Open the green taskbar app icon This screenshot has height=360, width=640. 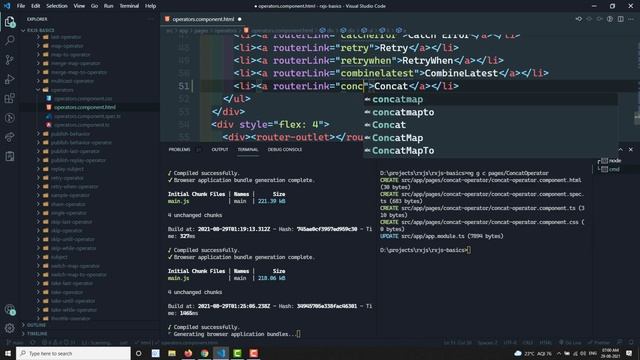click(x=237, y=353)
